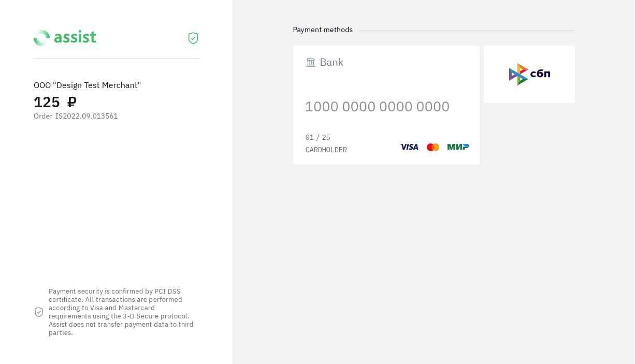635x364 pixels.
Task: Click the CARDHOLDER name field
Action: [x=326, y=150]
